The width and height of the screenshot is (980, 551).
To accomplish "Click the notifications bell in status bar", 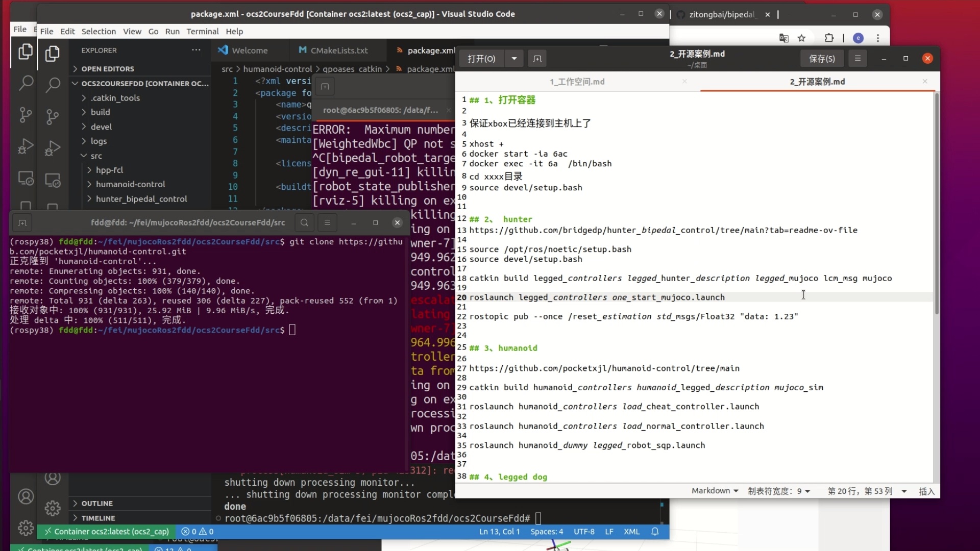I will [x=655, y=532].
